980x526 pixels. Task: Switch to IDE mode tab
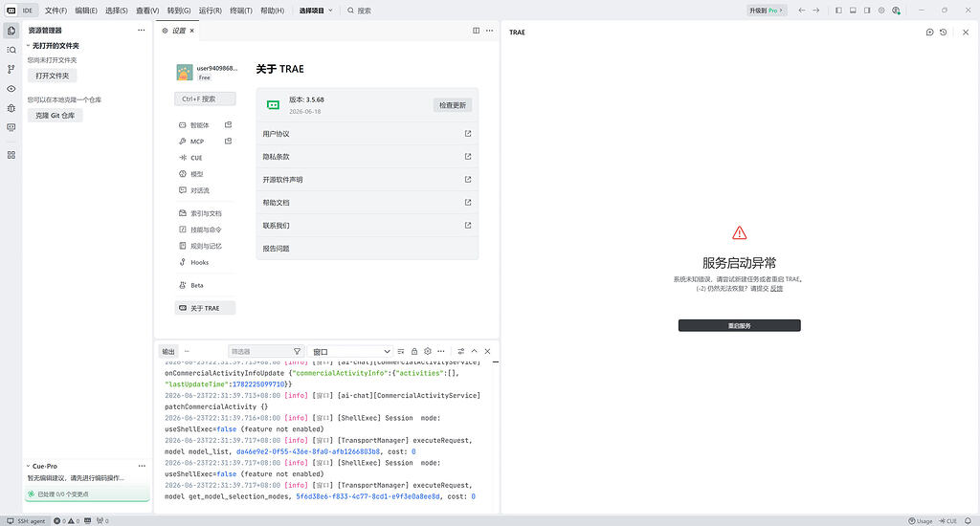coord(28,11)
